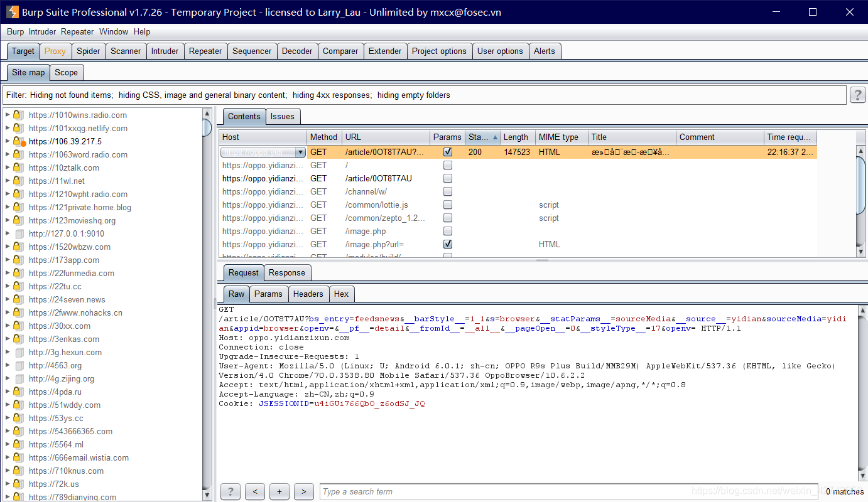Go to previous search match button
Viewport: 868px width, 502px height.
(x=254, y=491)
